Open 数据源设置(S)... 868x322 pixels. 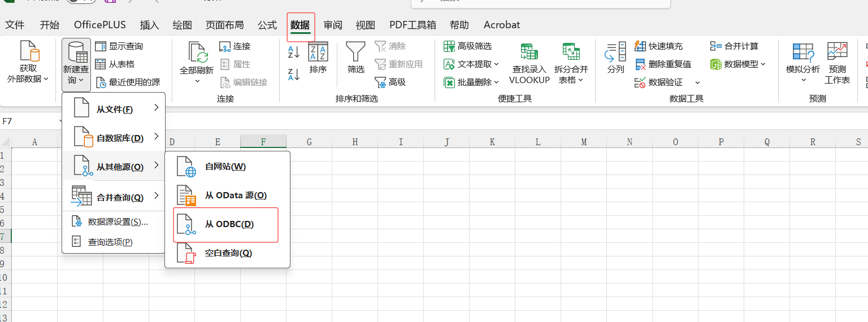[114, 222]
